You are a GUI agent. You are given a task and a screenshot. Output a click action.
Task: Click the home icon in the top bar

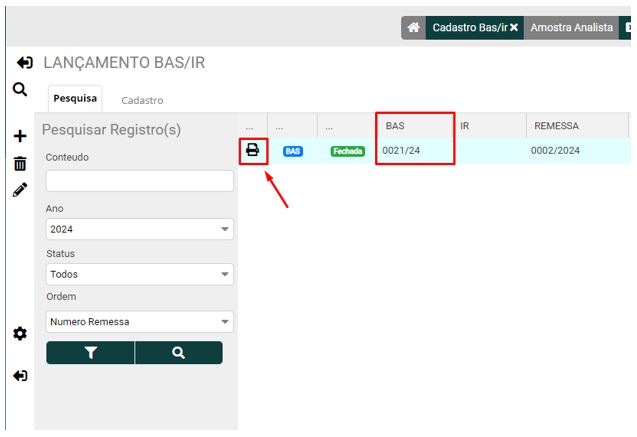point(413,28)
